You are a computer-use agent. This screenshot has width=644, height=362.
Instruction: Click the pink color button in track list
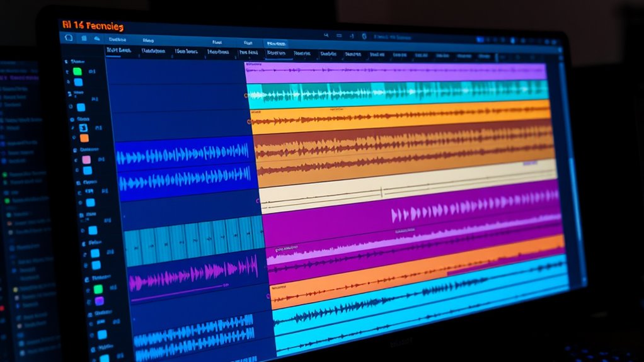(86, 159)
